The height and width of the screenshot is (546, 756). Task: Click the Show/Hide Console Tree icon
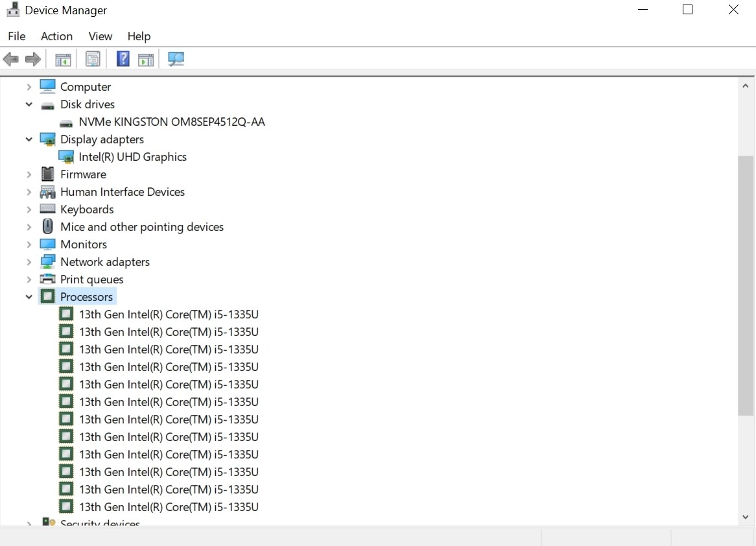click(x=62, y=58)
